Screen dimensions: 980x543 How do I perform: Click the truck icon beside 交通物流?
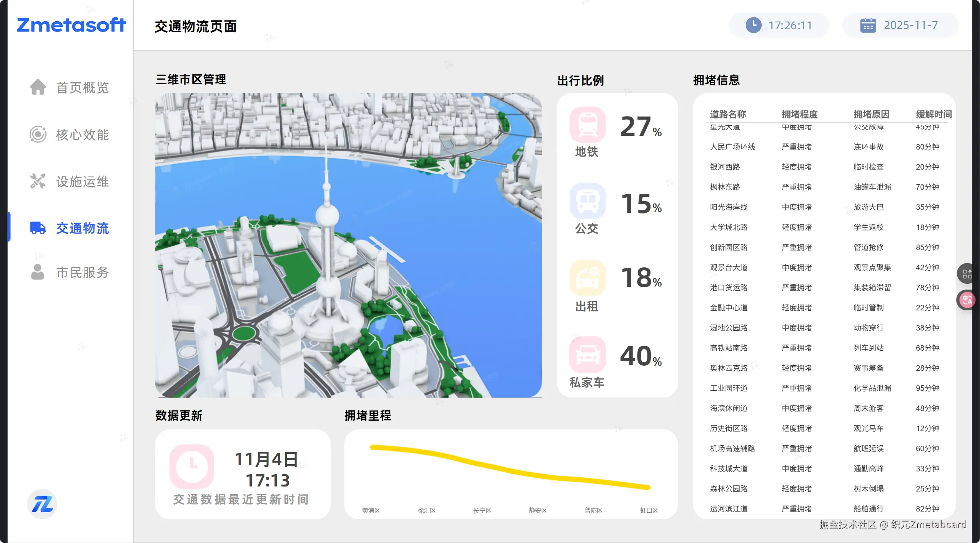38,228
